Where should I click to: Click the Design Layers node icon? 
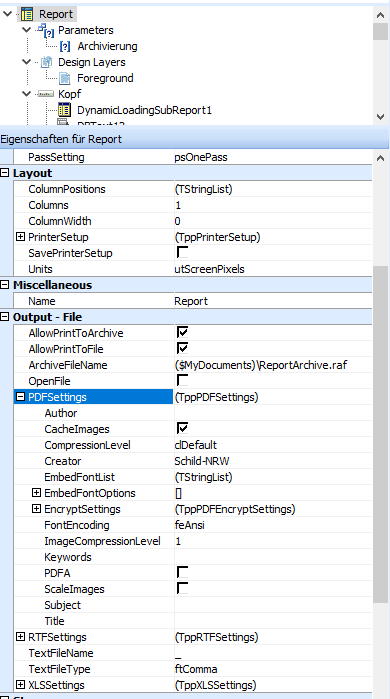click(x=46, y=62)
